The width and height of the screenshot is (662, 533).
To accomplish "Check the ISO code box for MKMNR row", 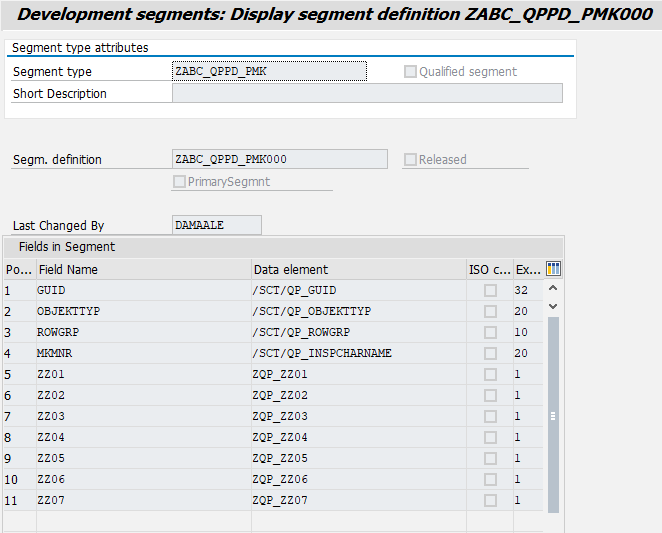I will (490, 353).
